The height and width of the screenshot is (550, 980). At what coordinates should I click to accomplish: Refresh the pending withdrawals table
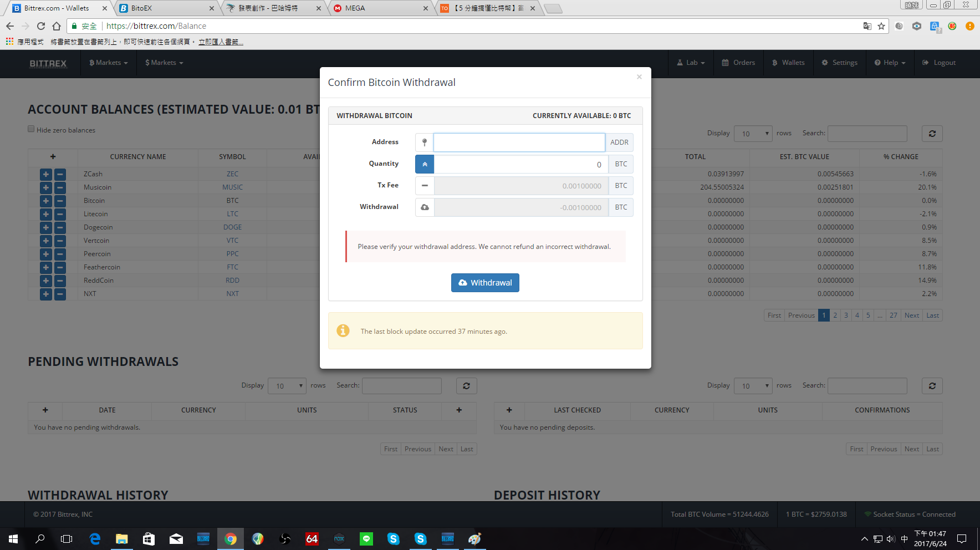coord(466,386)
